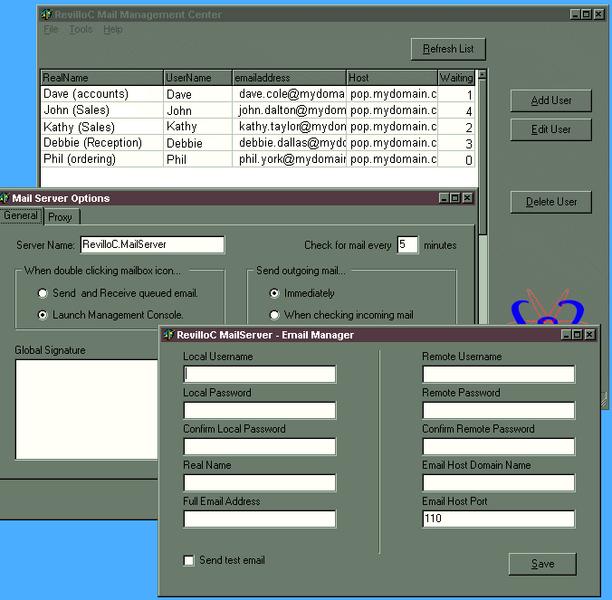
Task: Maximize the Email Manager window
Action: click(x=577, y=335)
